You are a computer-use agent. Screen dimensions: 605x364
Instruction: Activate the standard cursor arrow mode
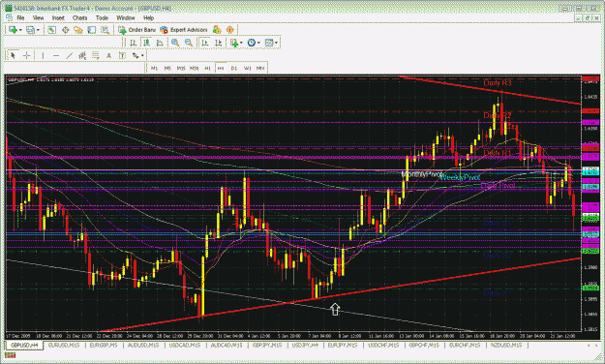click(14, 55)
